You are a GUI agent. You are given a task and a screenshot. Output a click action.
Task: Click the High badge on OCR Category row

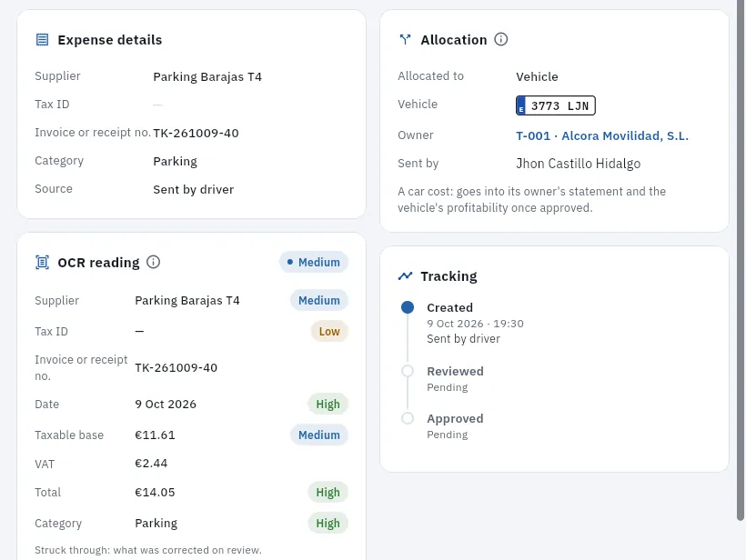328,524
